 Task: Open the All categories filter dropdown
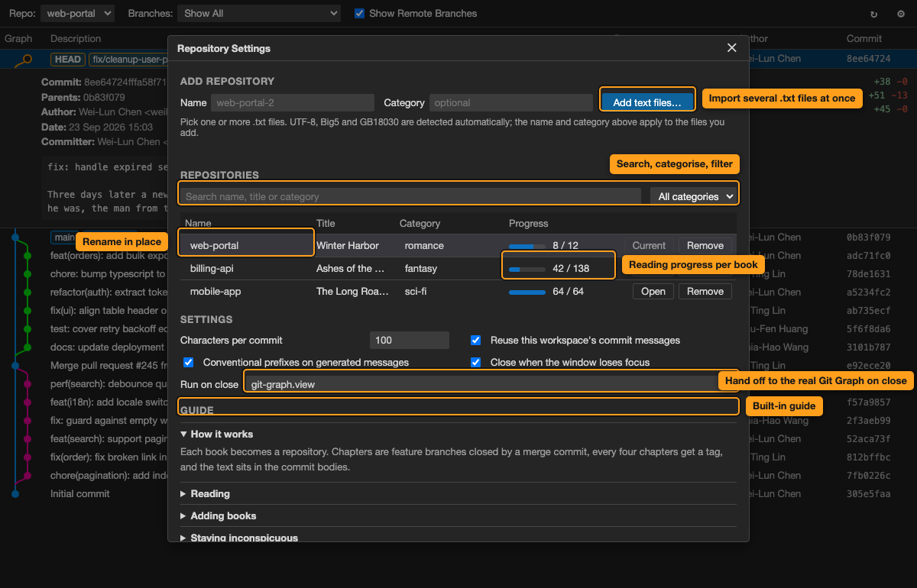pyautogui.click(x=694, y=196)
